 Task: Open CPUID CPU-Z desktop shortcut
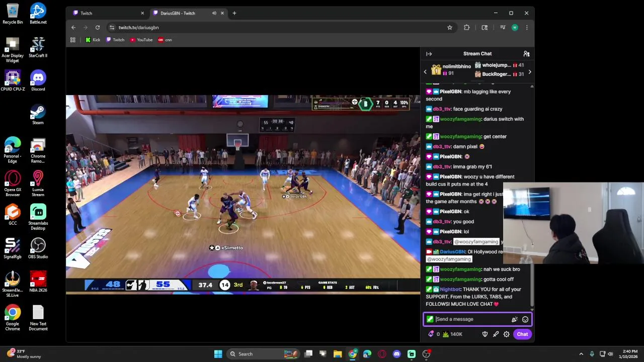13,80
